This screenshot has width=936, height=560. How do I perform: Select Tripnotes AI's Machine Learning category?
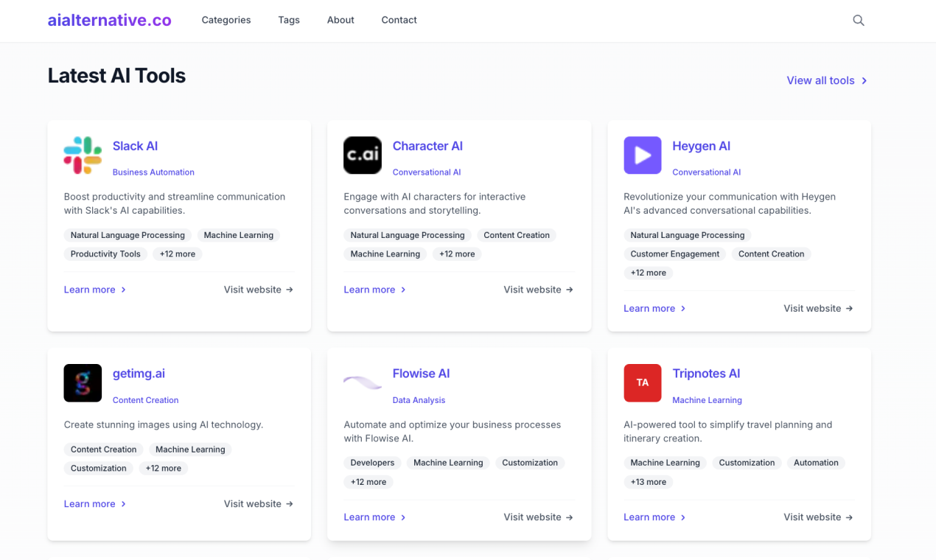(x=707, y=400)
